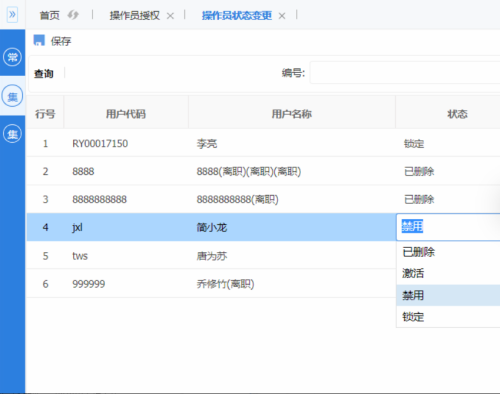Click row number 5 cell

coord(45,256)
